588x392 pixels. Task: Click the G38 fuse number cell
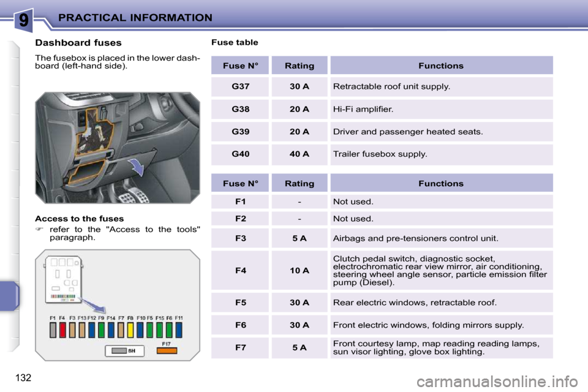pyautogui.click(x=240, y=109)
